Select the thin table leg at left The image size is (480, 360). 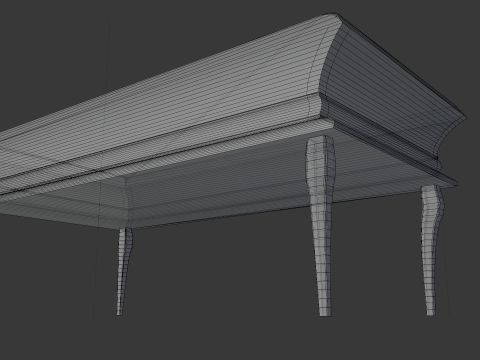(123, 272)
